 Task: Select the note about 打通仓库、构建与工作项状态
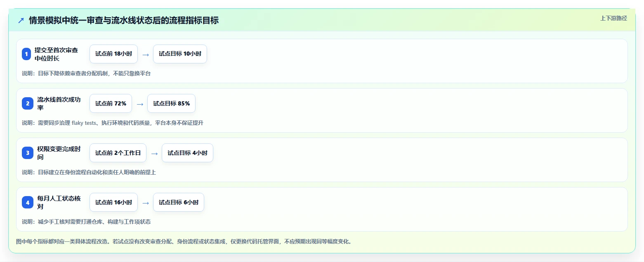pyautogui.click(x=86, y=222)
